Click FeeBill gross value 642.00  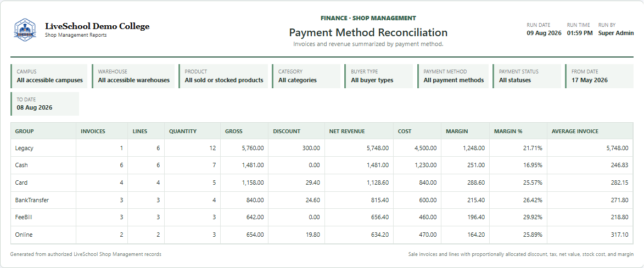tap(255, 217)
